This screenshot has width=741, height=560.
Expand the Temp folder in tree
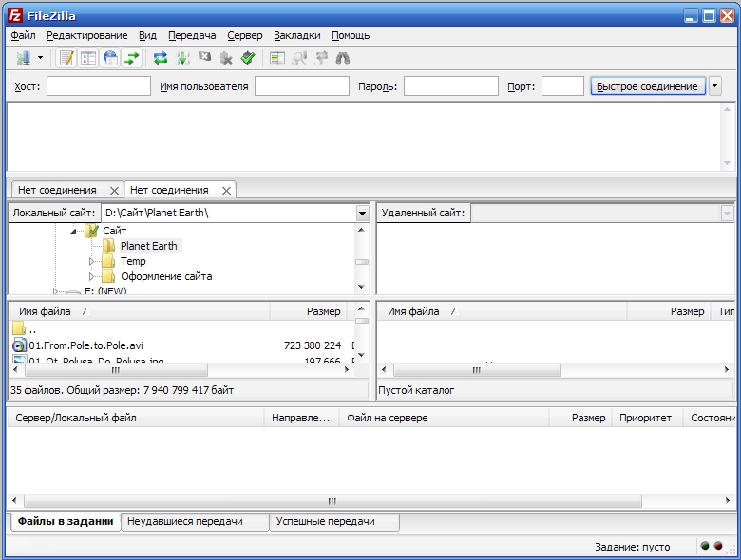[x=92, y=261]
